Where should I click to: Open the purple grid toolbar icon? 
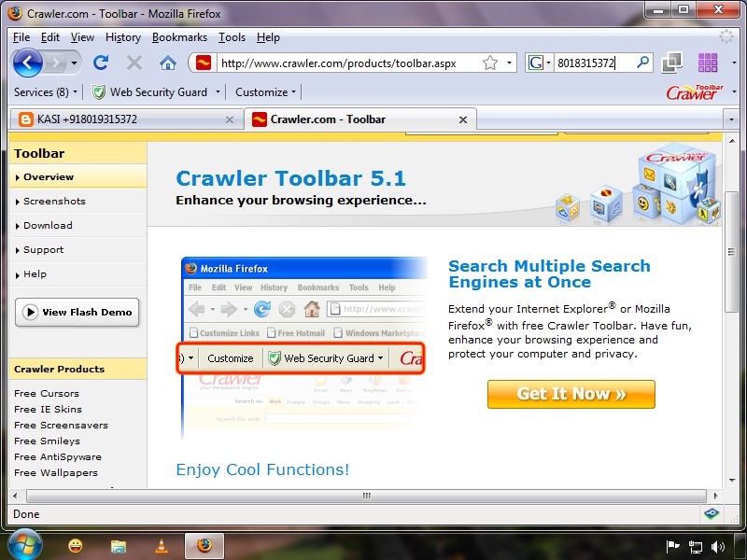click(x=708, y=63)
